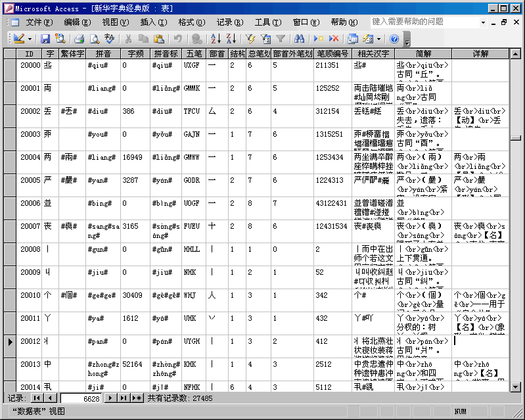Select the 字频 column header
This screenshot has height=420, width=525.
135,54
